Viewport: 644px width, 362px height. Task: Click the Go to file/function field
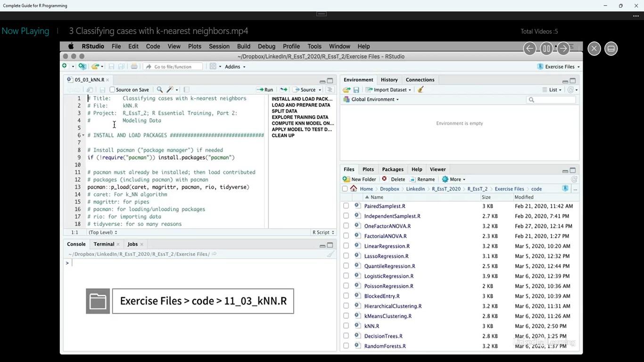[x=173, y=66]
